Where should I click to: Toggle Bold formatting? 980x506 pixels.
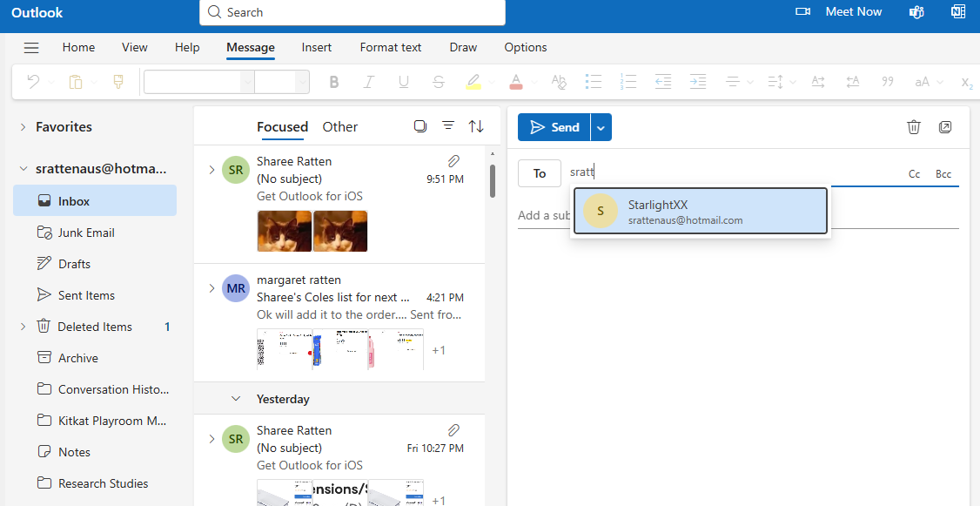[x=333, y=82]
